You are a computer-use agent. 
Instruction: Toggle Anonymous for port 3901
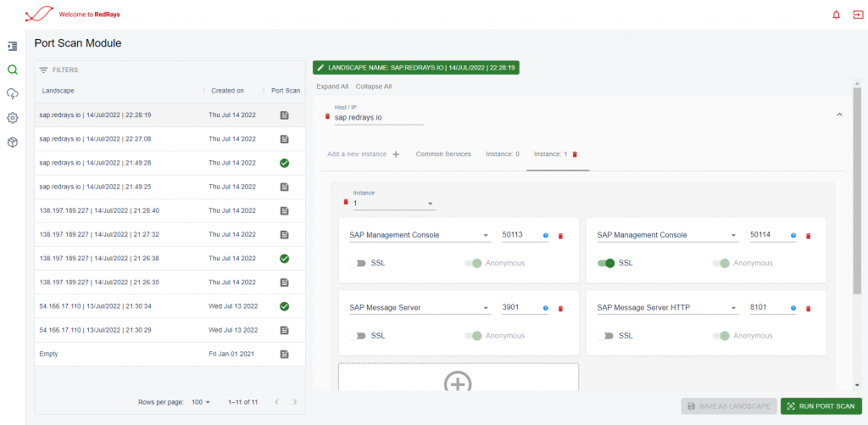[473, 336]
